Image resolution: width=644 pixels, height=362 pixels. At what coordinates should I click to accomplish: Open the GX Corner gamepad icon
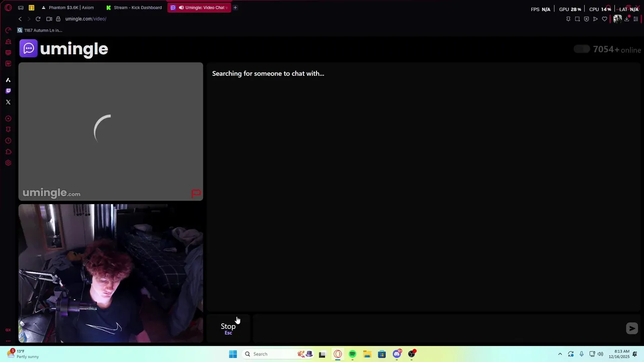21,8
